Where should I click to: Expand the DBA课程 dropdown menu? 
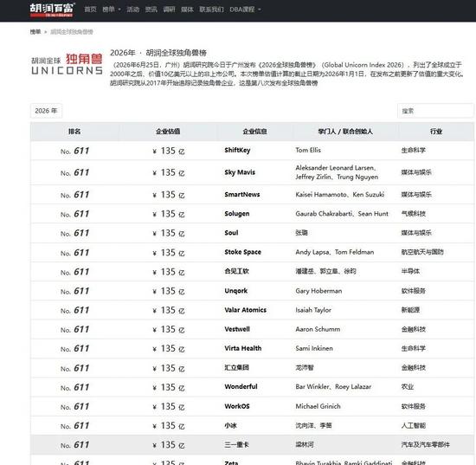click(x=245, y=10)
